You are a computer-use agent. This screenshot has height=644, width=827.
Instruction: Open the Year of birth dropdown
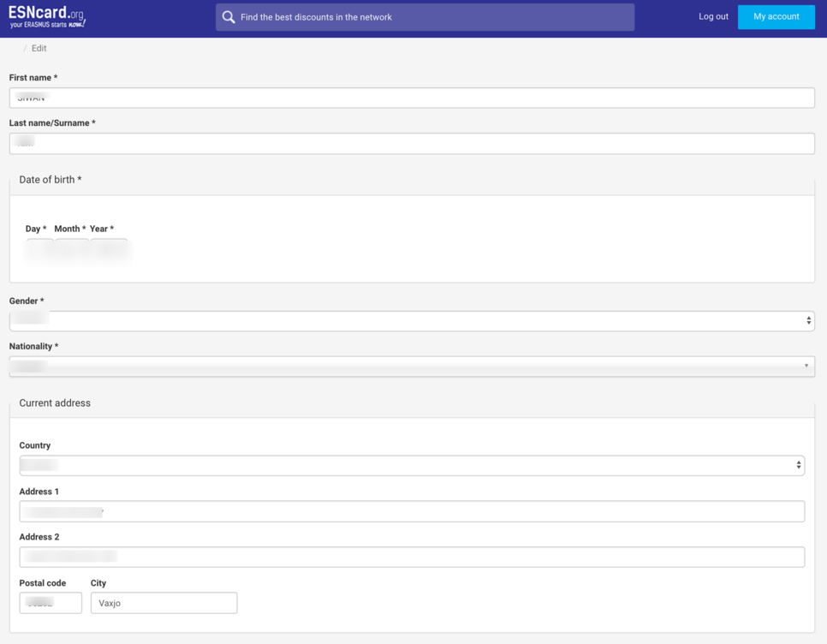point(110,248)
